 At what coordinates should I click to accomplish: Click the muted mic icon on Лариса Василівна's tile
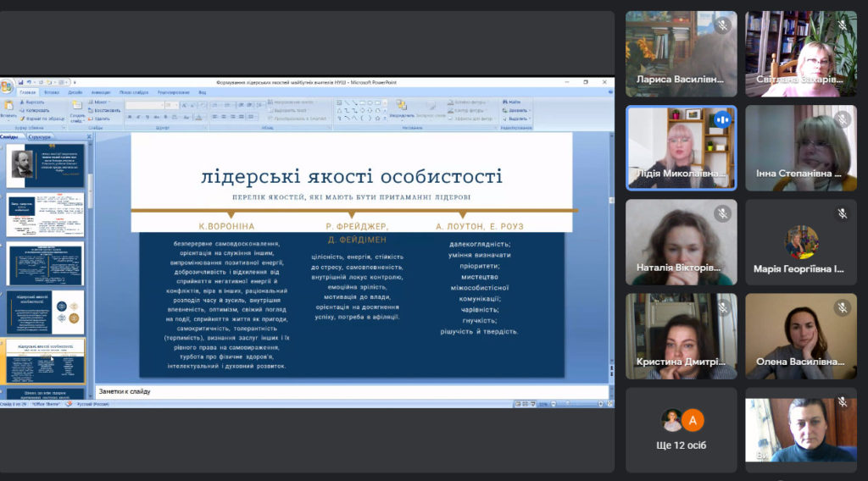(722, 25)
